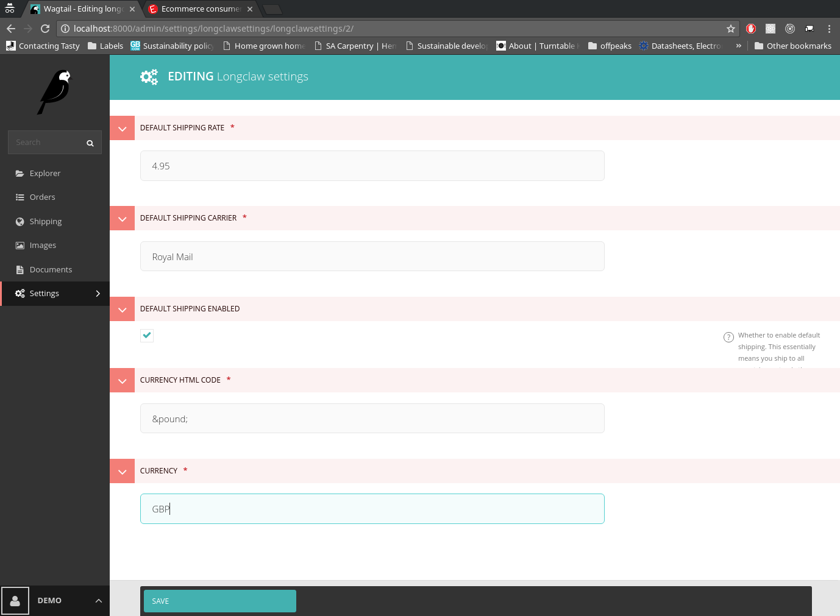Click the sidebar Search box
The image size is (840, 616).
pyautogui.click(x=55, y=142)
